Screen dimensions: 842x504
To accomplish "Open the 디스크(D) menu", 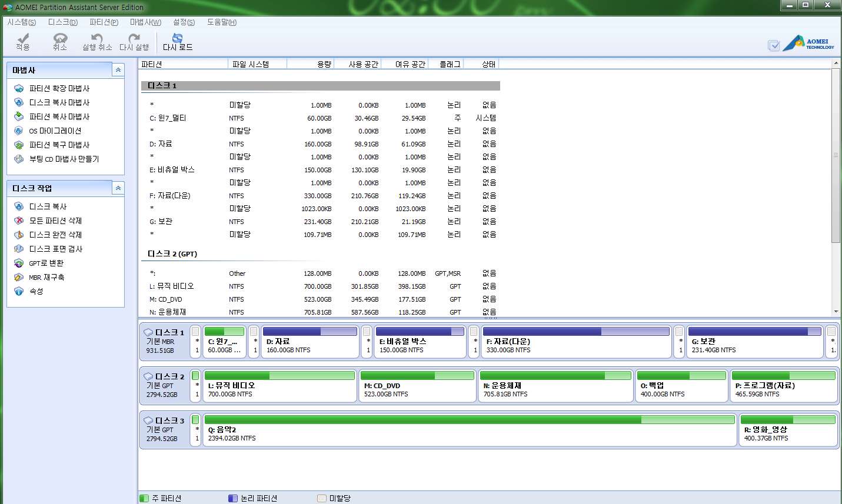I will pos(63,22).
